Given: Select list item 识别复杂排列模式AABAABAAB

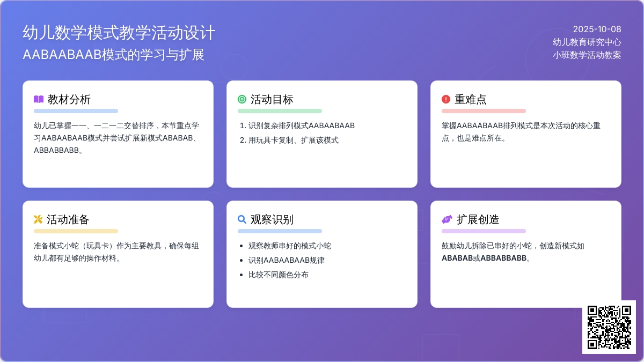Looking at the screenshot, I should 301,125.
